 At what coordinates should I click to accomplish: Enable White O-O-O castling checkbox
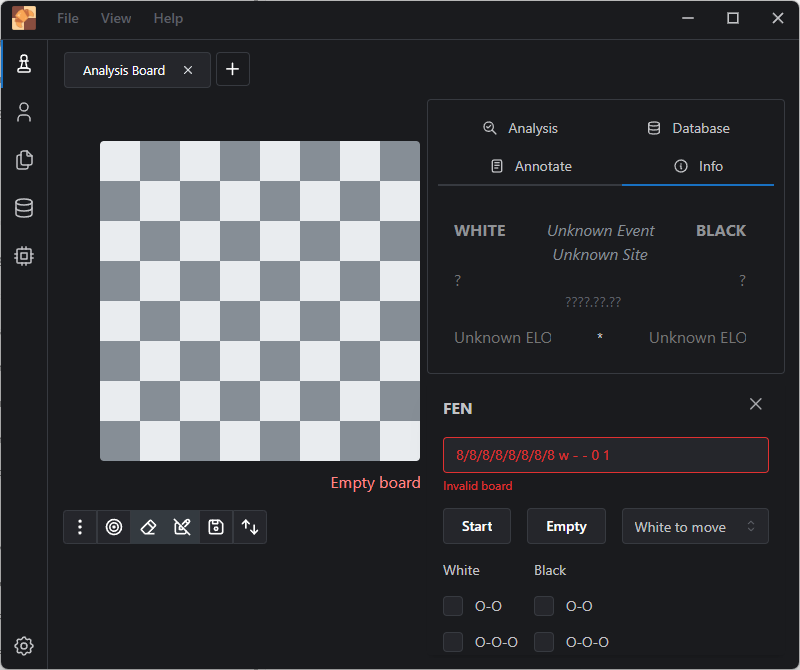click(453, 642)
